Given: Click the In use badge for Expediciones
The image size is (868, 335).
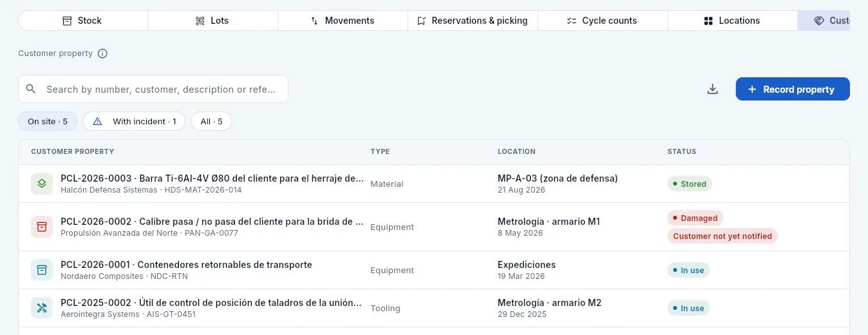Looking at the screenshot, I should tap(688, 270).
